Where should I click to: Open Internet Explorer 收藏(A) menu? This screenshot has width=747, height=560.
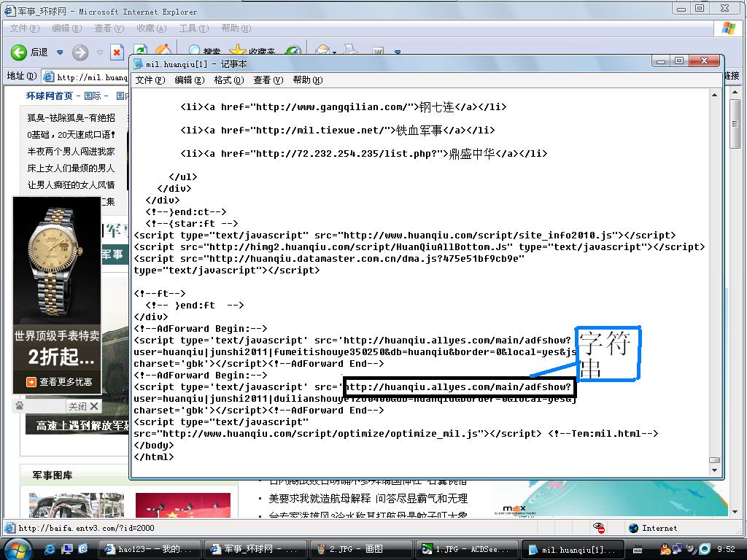click(152, 28)
